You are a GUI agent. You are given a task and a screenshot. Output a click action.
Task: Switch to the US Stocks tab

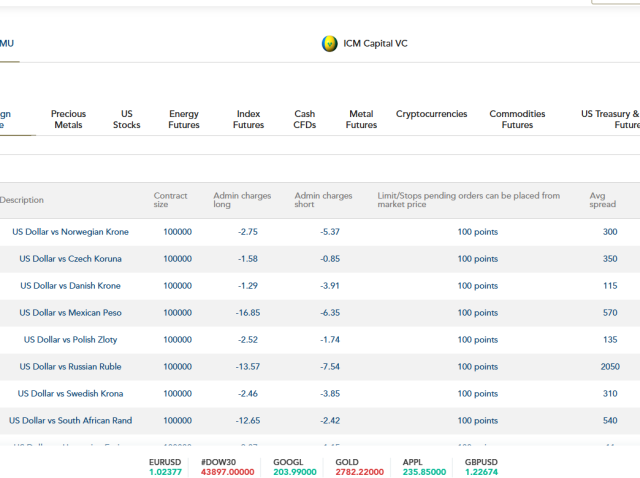click(x=126, y=120)
